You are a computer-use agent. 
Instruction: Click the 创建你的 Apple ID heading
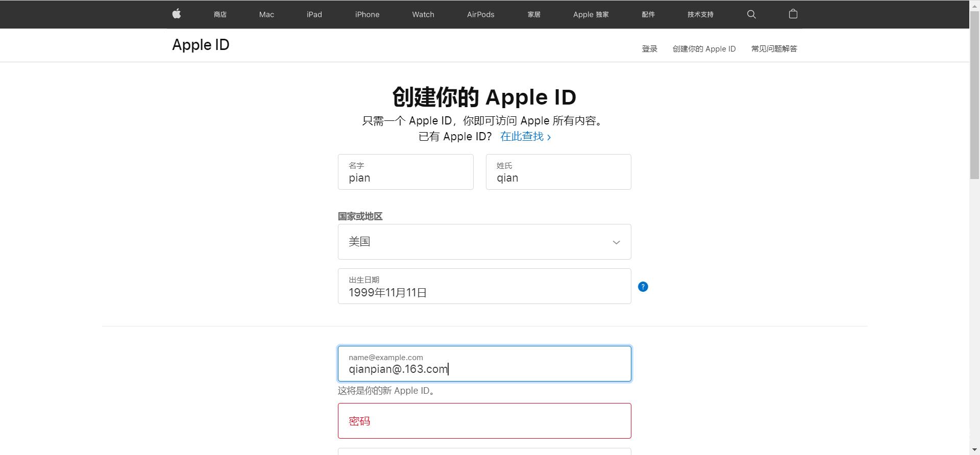[484, 97]
